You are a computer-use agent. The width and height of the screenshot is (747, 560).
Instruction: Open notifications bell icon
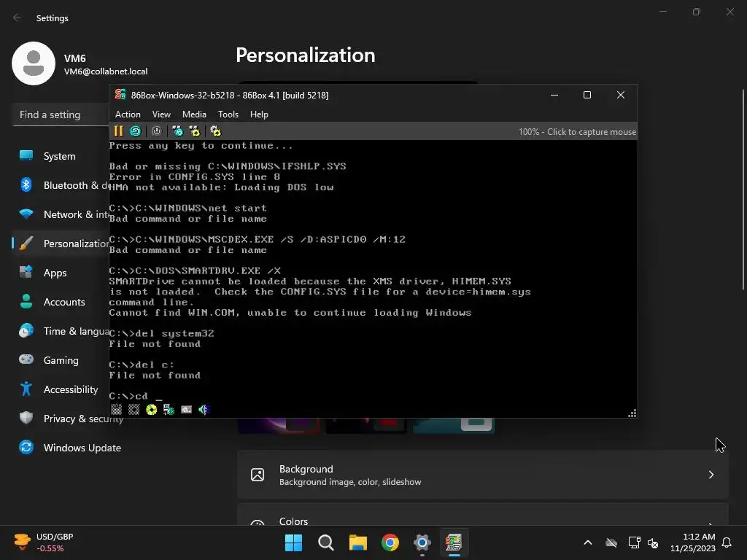(727, 542)
